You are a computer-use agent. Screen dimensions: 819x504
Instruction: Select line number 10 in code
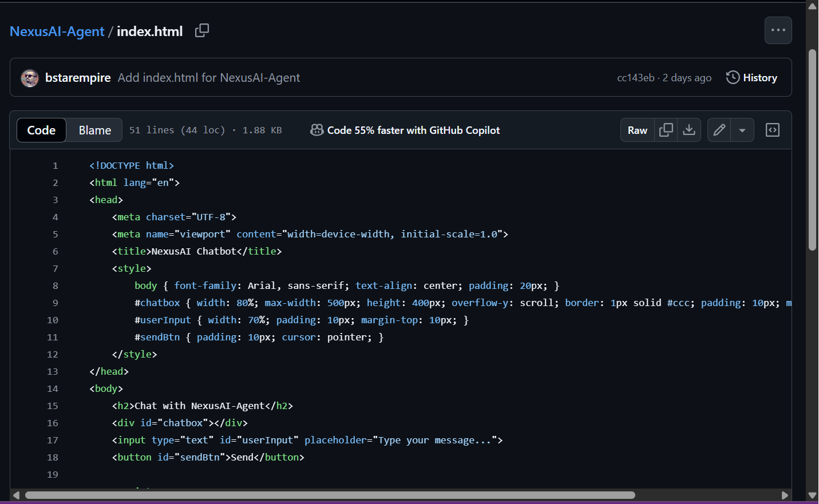[x=53, y=320]
